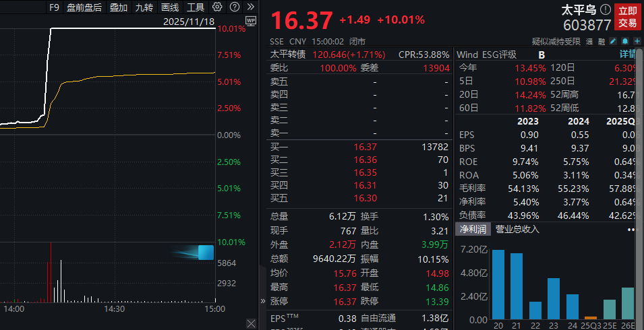Click the 融 margin tag
Screen dimensions: 644x330
(602, 41)
